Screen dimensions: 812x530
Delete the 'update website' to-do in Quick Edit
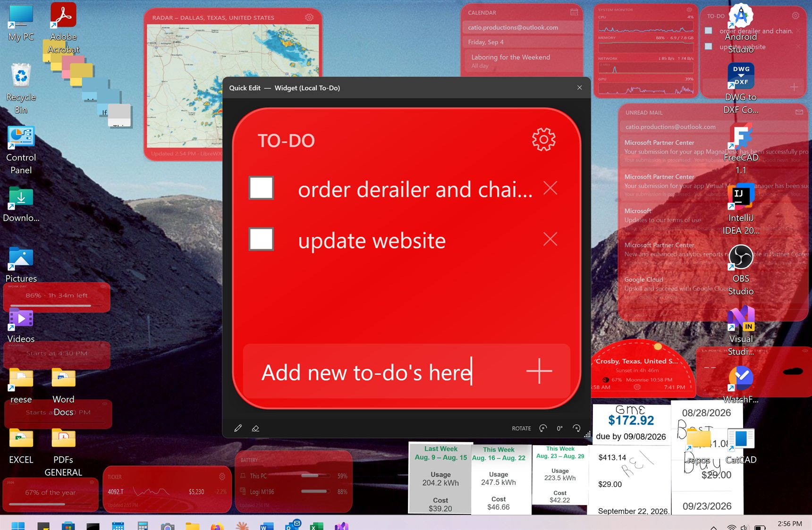pyautogui.click(x=550, y=239)
